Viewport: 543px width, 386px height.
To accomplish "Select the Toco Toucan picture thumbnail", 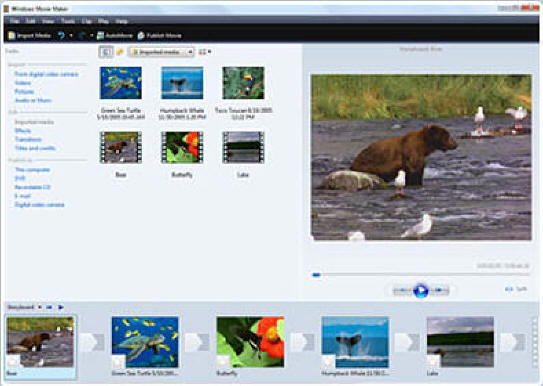I will click(243, 83).
